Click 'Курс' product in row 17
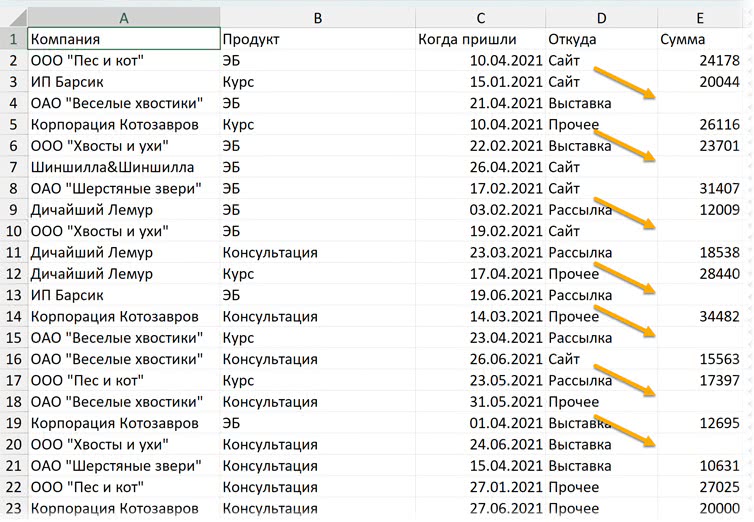This screenshot has height=522, width=754. (318, 381)
